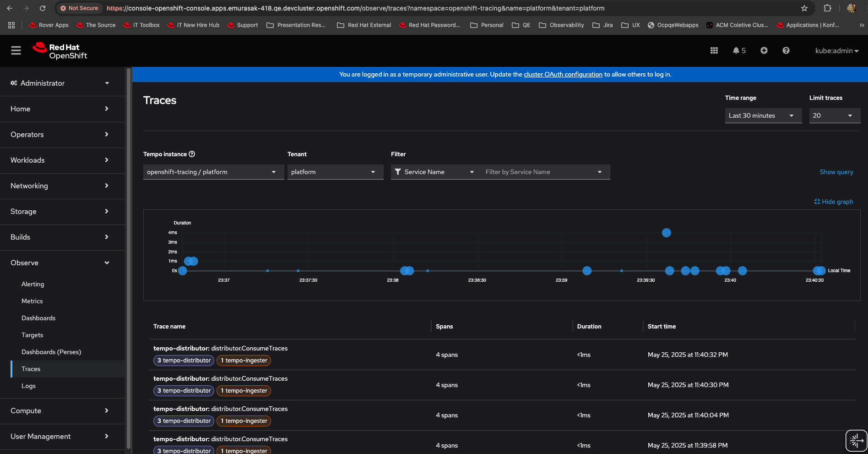Go to Dashboards (Perses) page

(x=51, y=352)
